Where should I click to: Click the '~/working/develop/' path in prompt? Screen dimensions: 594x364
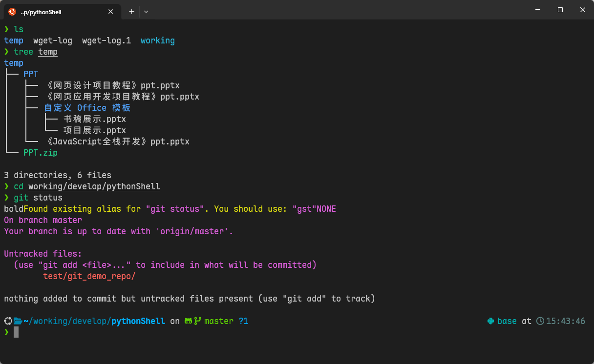[67, 321]
